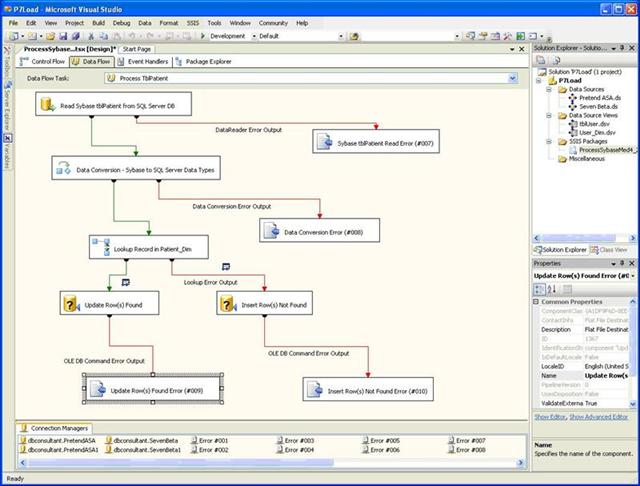Switch to Control Flow tab
The width and height of the screenshot is (640, 486).
[x=42, y=61]
